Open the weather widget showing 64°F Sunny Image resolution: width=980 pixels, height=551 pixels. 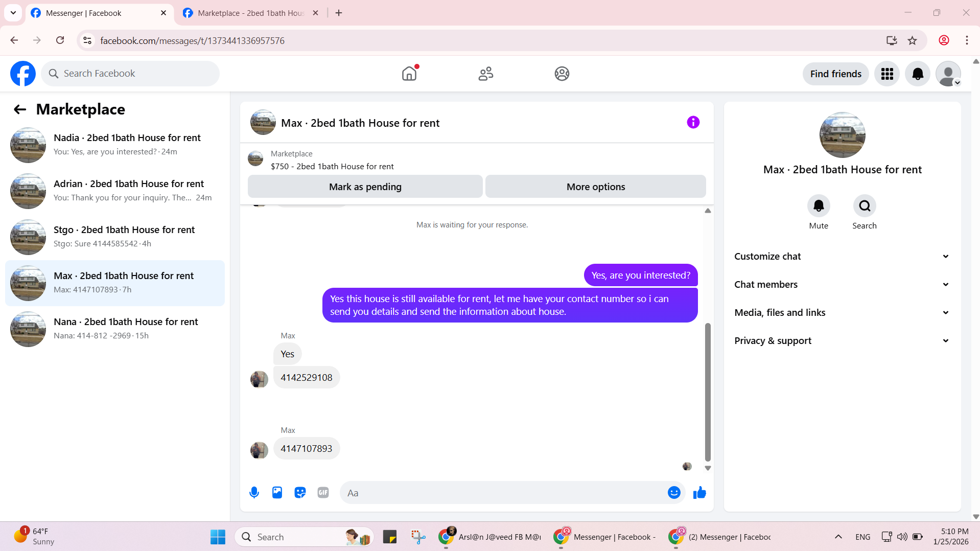pyautogui.click(x=34, y=537)
